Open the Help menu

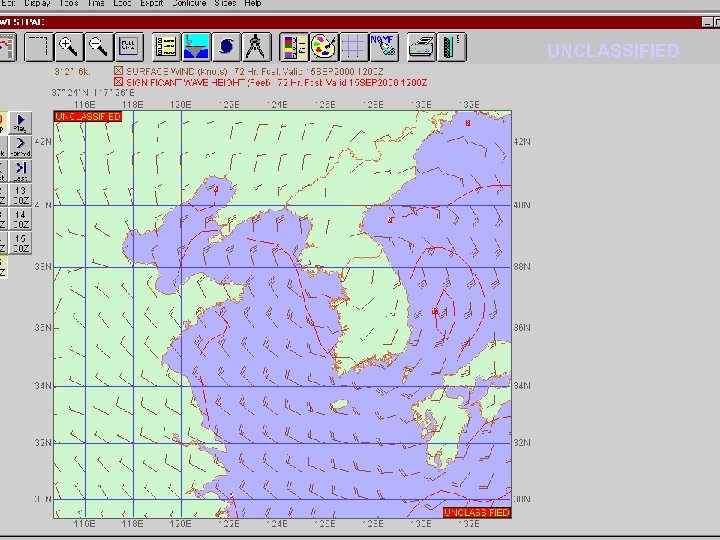coord(253,3)
